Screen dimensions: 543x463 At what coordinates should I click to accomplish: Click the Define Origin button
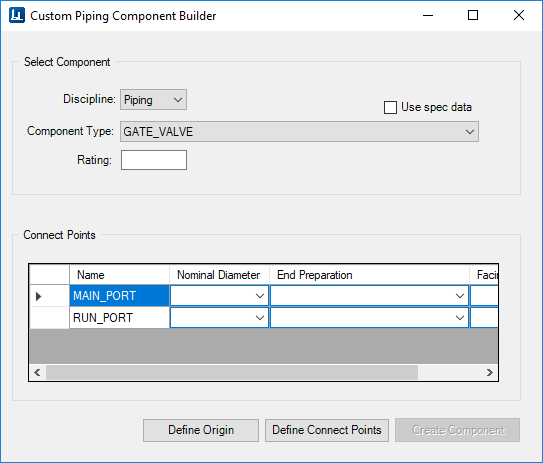pos(201,430)
